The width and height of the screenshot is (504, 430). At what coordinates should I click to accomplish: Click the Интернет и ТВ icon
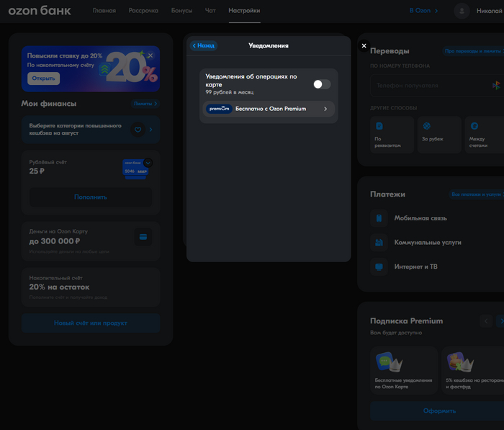tap(379, 266)
